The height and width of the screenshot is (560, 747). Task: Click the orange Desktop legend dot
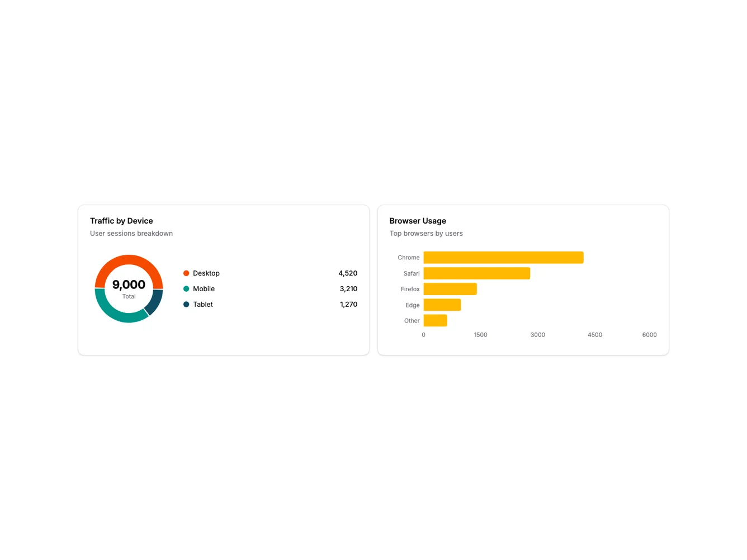coord(186,273)
